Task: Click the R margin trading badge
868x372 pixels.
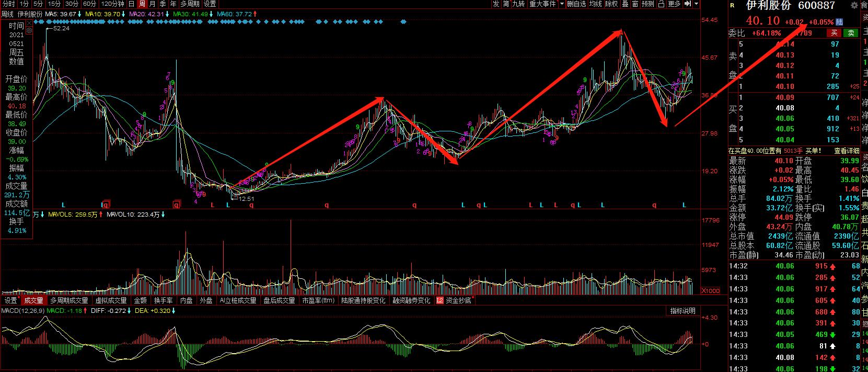Action: pos(732,6)
